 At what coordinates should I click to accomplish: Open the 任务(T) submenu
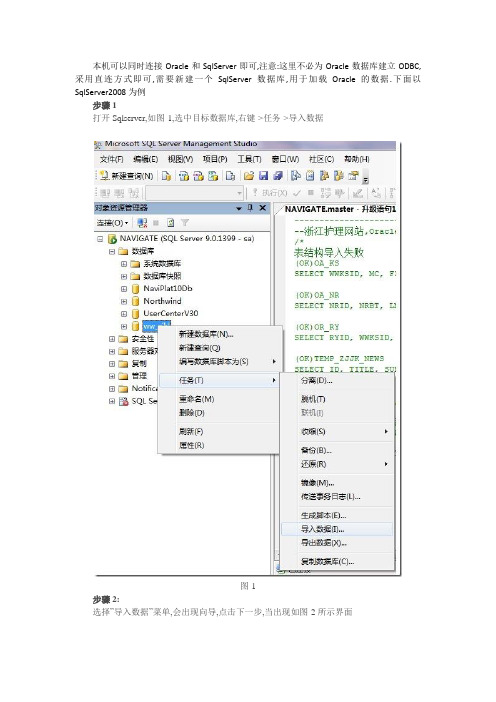coord(219,381)
